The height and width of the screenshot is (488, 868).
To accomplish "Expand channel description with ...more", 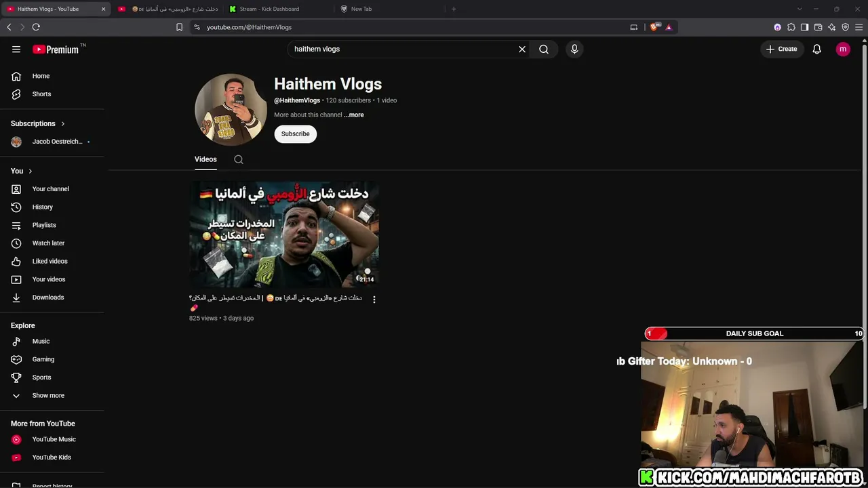I will (354, 115).
